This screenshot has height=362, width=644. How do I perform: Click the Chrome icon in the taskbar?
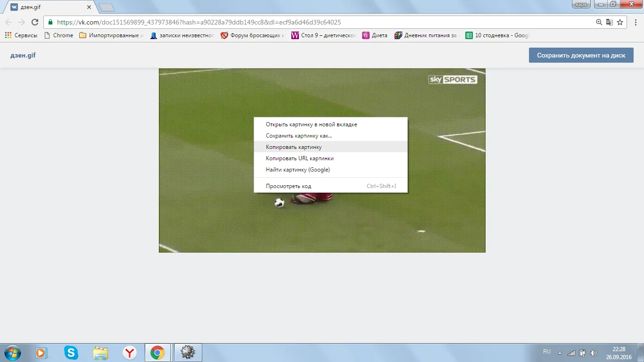point(157,353)
